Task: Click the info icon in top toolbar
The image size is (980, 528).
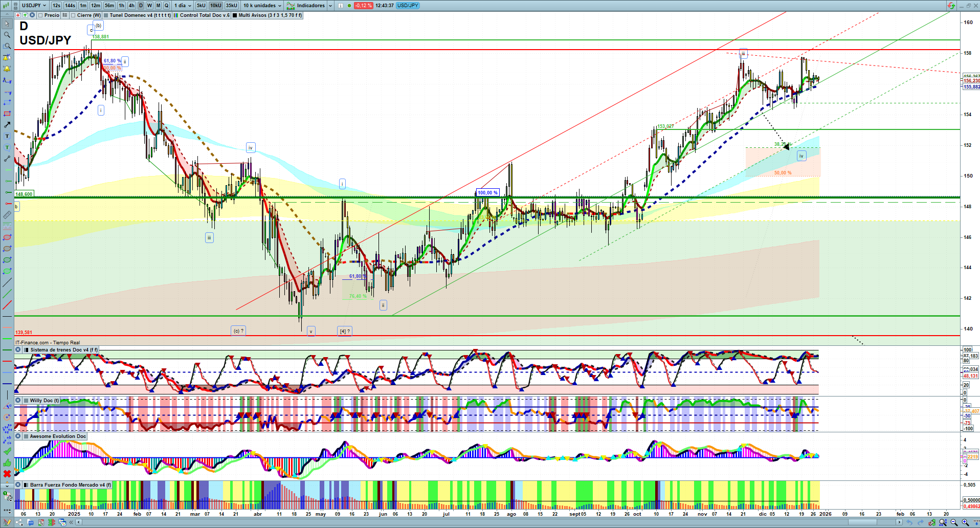Action: coord(341,6)
